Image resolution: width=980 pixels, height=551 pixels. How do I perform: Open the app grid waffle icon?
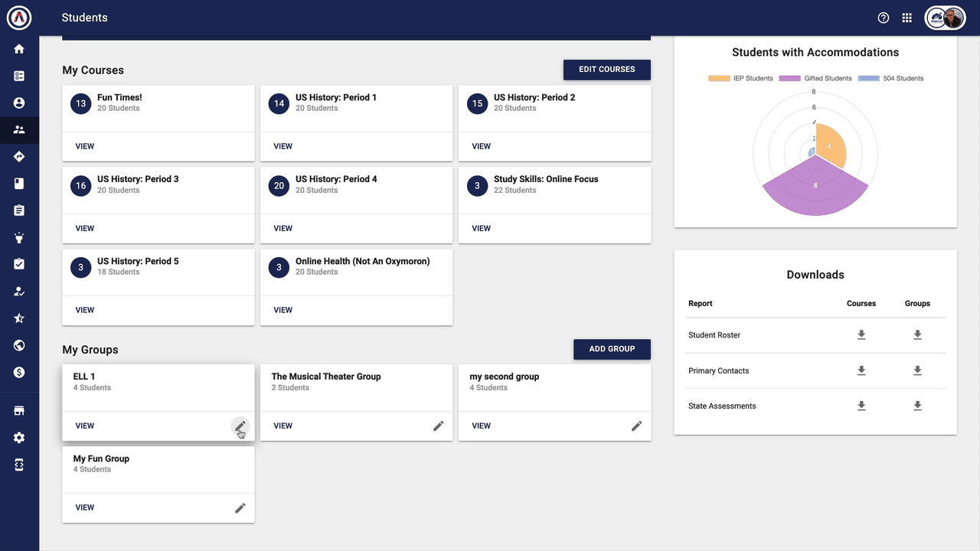906,17
